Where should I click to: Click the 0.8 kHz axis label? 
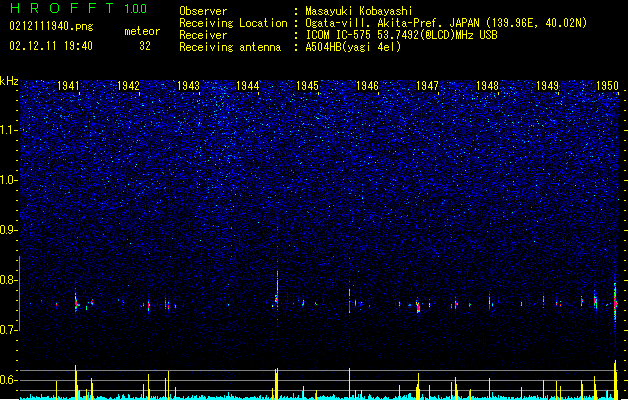click(8, 280)
